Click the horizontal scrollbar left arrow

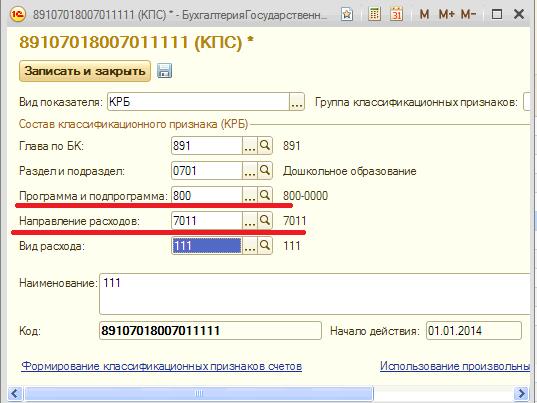[15, 393]
